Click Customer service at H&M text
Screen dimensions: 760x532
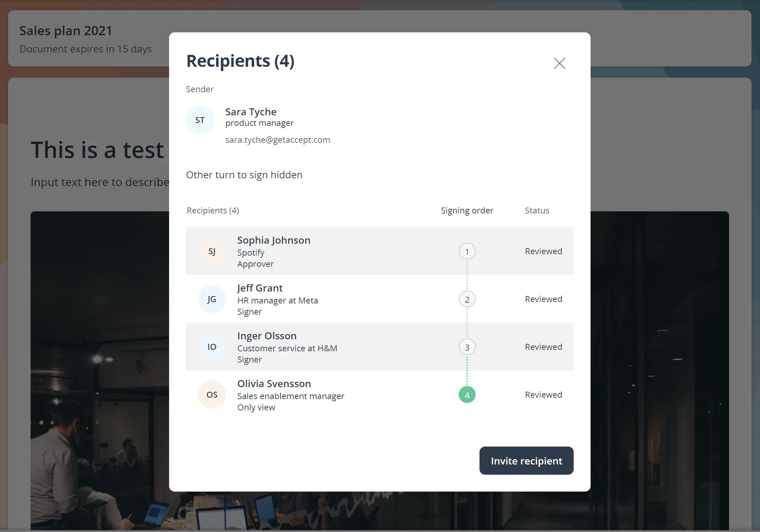coord(287,348)
